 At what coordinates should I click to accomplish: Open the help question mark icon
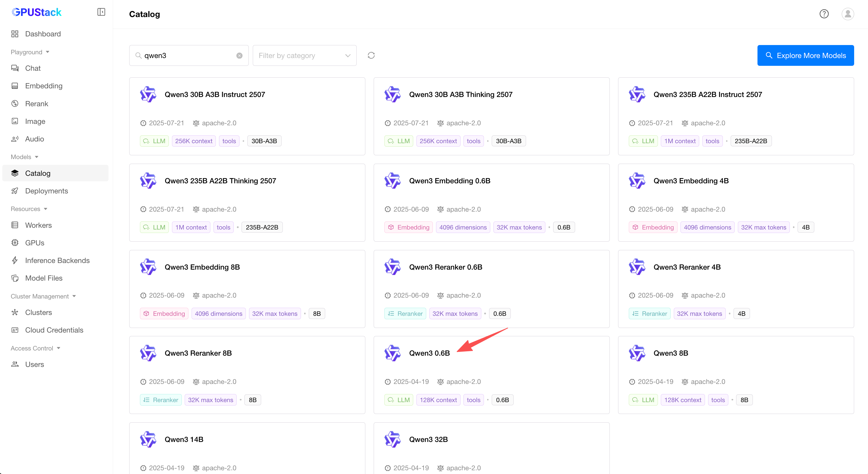tap(824, 14)
